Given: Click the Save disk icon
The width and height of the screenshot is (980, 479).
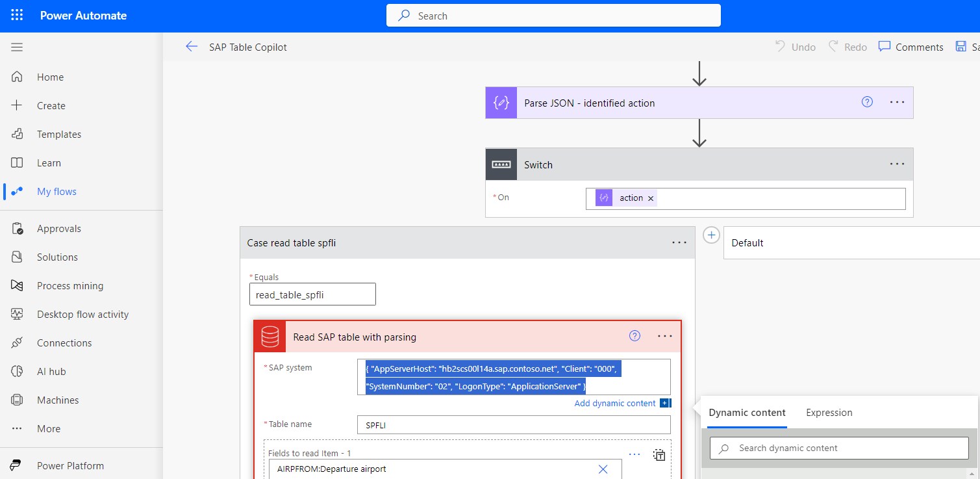Looking at the screenshot, I should [x=961, y=47].
